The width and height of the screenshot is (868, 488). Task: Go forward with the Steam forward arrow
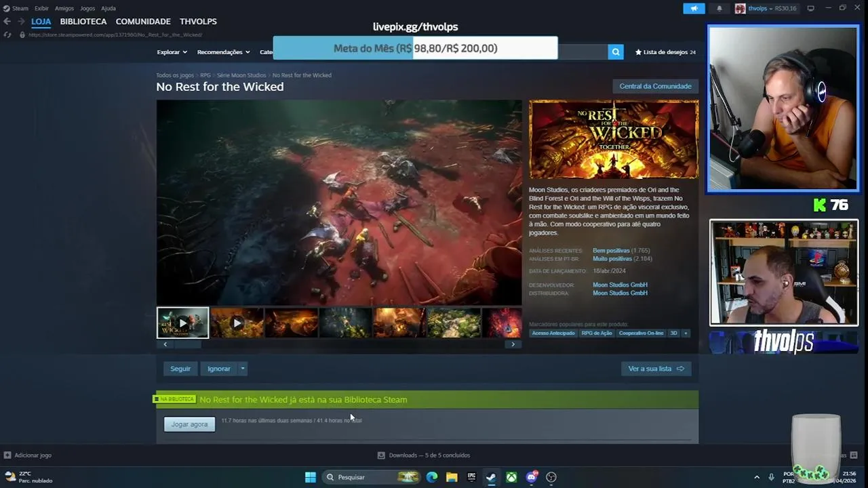tap(20, 22)
